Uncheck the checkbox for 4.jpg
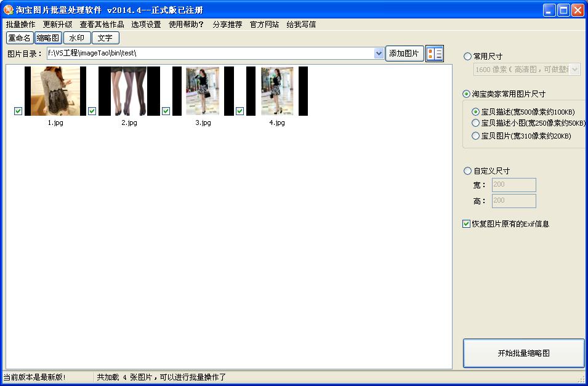The height and width of the screenshot is (386, 588). [x=240, y=111]
